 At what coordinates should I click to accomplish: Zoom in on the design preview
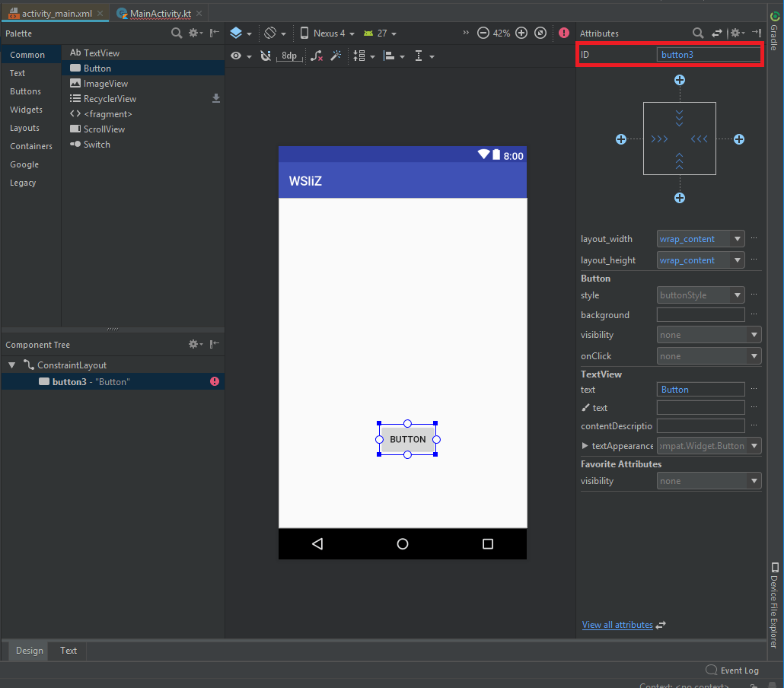click(521, 33)
